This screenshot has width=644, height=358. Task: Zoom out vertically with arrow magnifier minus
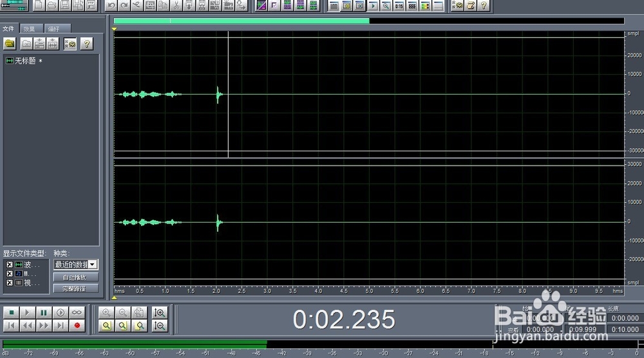pos(160,326)
